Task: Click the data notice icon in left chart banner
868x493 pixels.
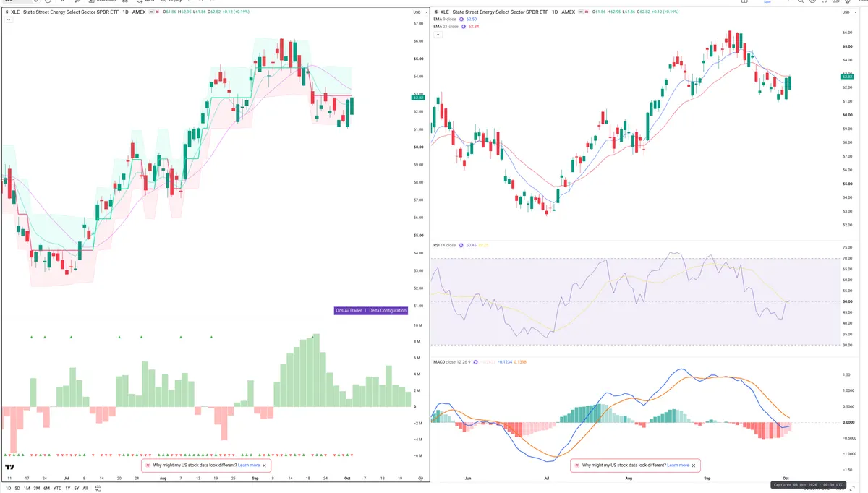Action: click(148, 466)
